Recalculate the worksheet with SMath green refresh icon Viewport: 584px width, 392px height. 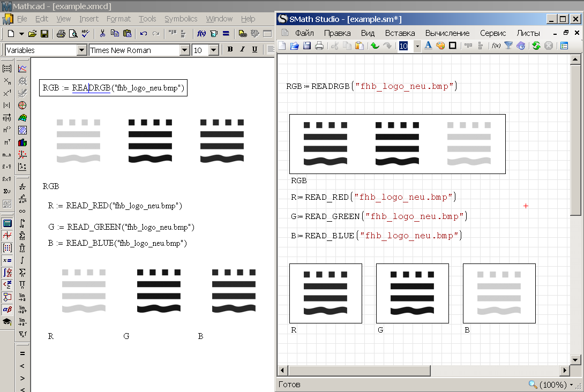(x=536, y=46)
